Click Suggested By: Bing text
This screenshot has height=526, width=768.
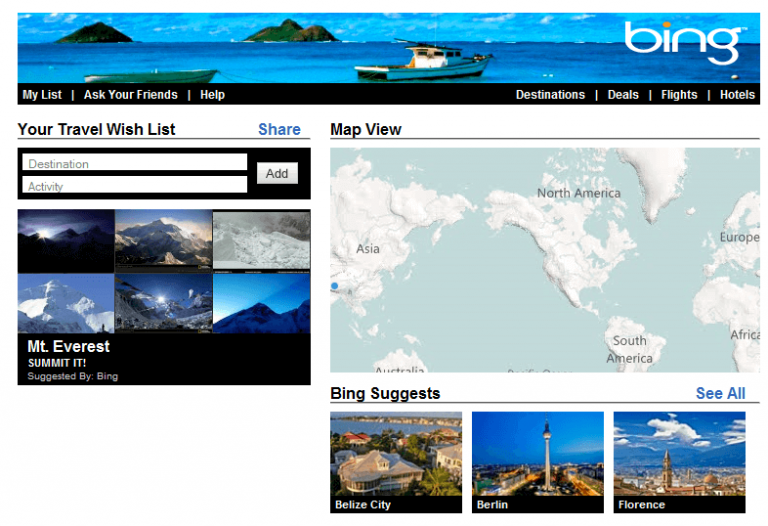pyautogui.click(x=72, y=376)
